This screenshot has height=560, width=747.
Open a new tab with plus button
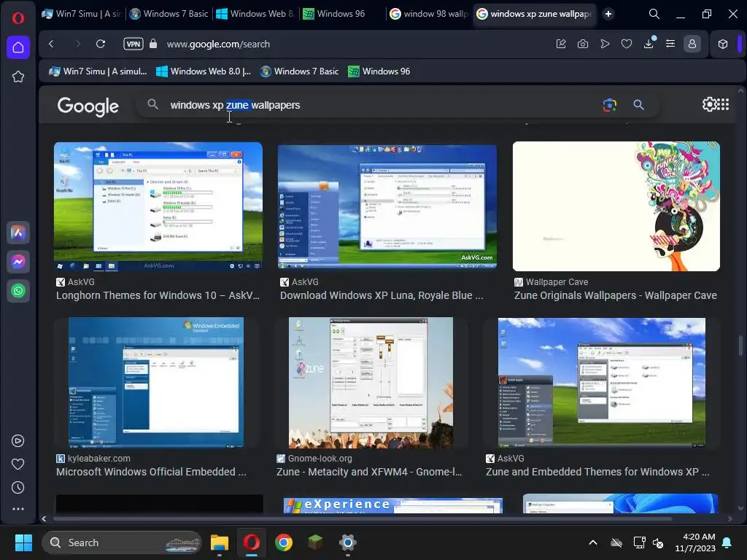point(608,14)
